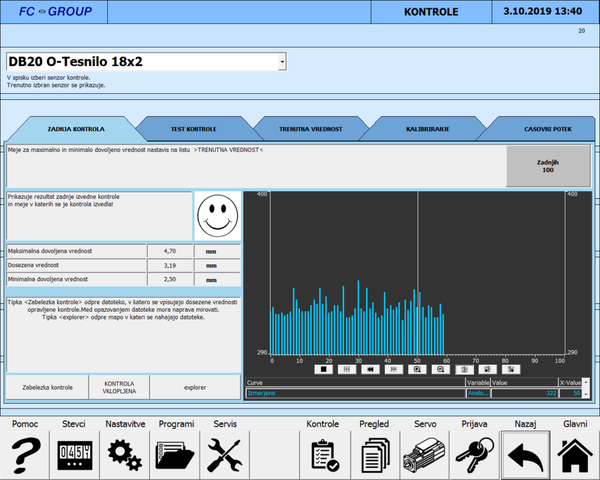Open the Pregled documents icon
Screen dimensions: 600x480
pos(374,454)
